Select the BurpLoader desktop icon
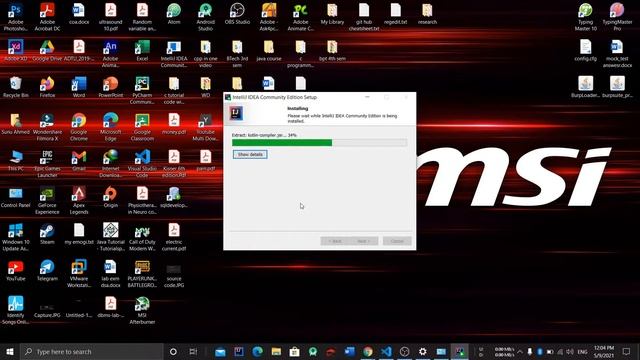The width and height of the screenshot is (640, 360). coord(585,87)
